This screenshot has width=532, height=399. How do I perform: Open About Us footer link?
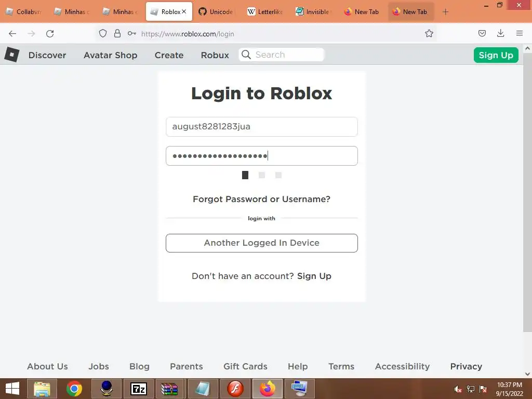(47, 366)
